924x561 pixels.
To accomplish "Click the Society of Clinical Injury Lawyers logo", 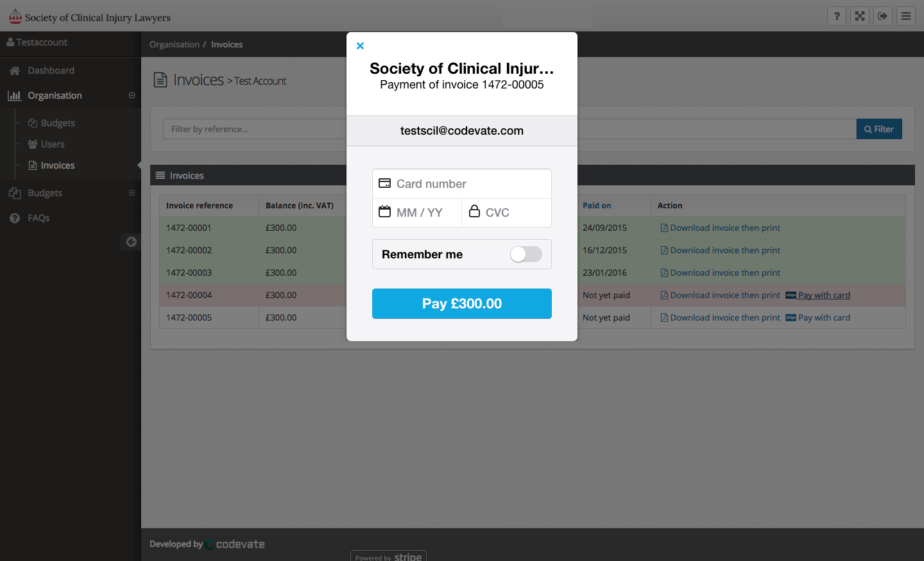I will click(89, 17).
